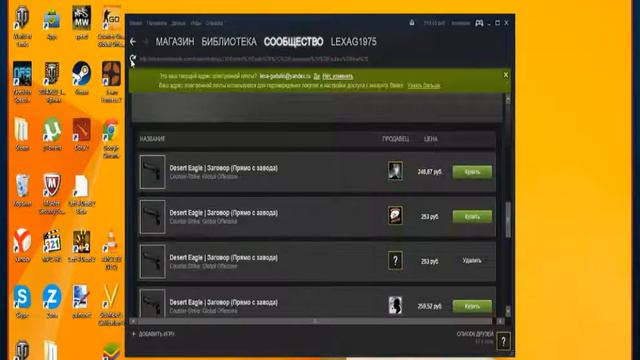Open Desert Eagle thumbnail in 248,67 руб row
The image size is (640, 360).
[x=152, y=172]
